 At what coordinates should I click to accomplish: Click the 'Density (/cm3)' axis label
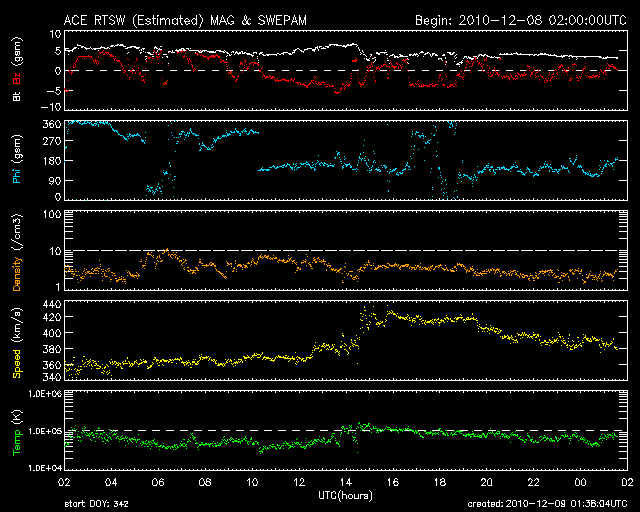(17, 252)
